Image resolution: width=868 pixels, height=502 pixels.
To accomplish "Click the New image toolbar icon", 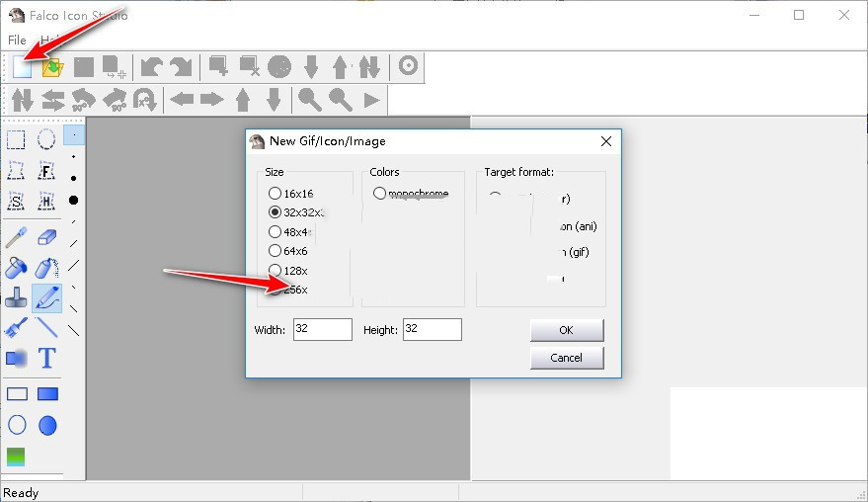I will (x=22, y=67).
